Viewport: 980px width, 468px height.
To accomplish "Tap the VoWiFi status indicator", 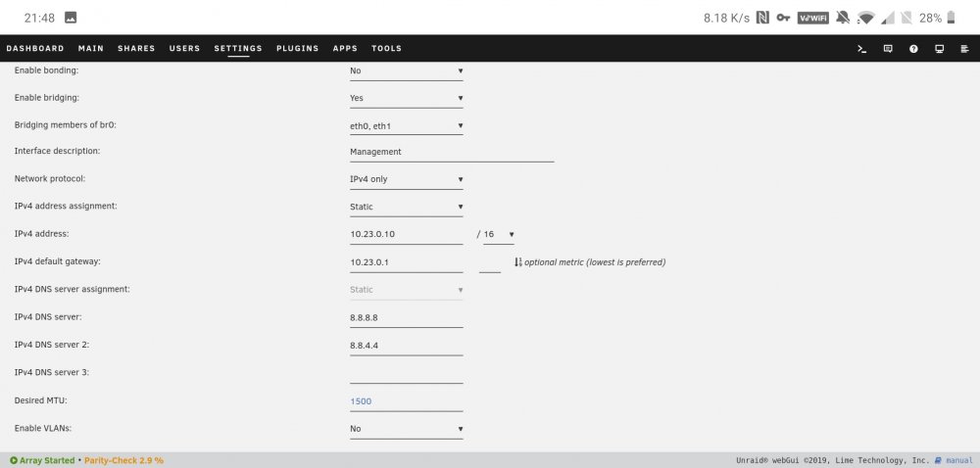I will point(813,18).
